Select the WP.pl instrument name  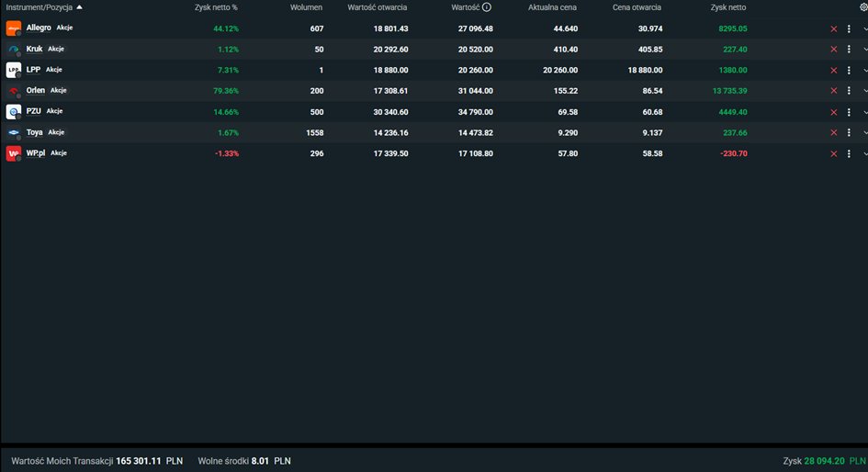tap(36, 152)
